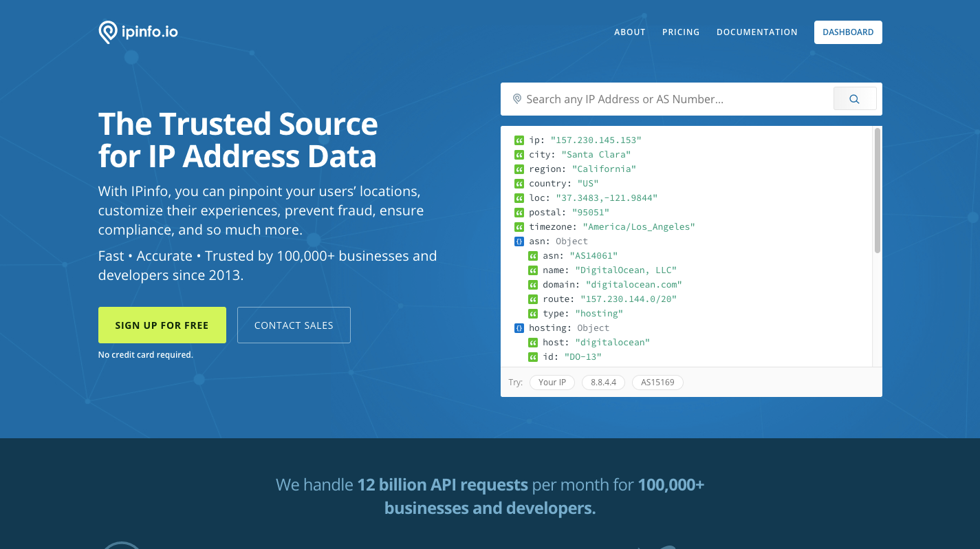Click the domain value "digitalocean.com"
980x549 pixels.
tap(634, 285)
